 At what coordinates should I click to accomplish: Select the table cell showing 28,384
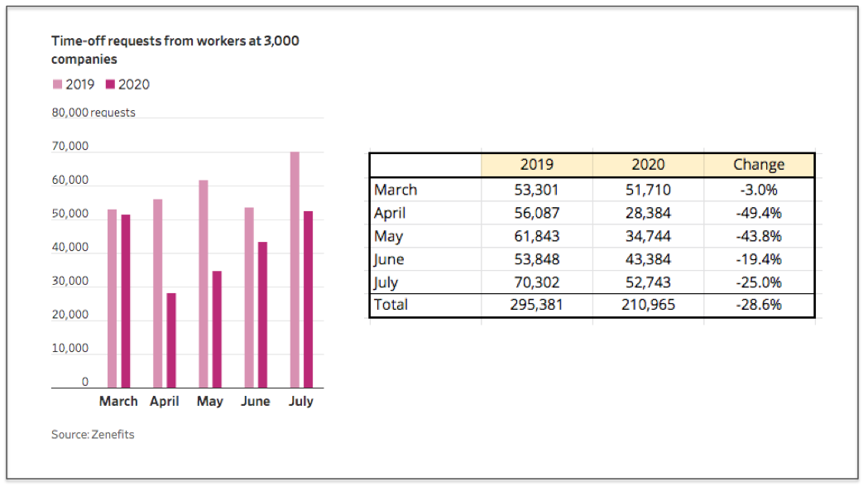click(648, 213)
